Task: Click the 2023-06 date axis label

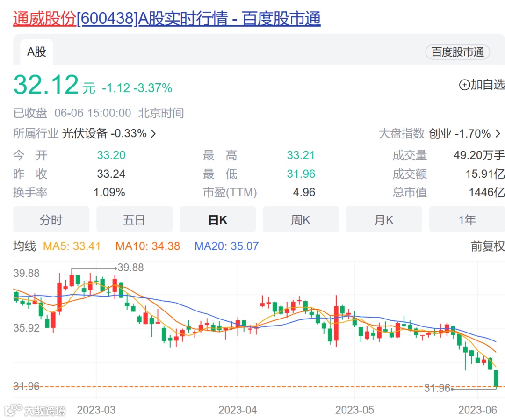Action: [477, 410]
